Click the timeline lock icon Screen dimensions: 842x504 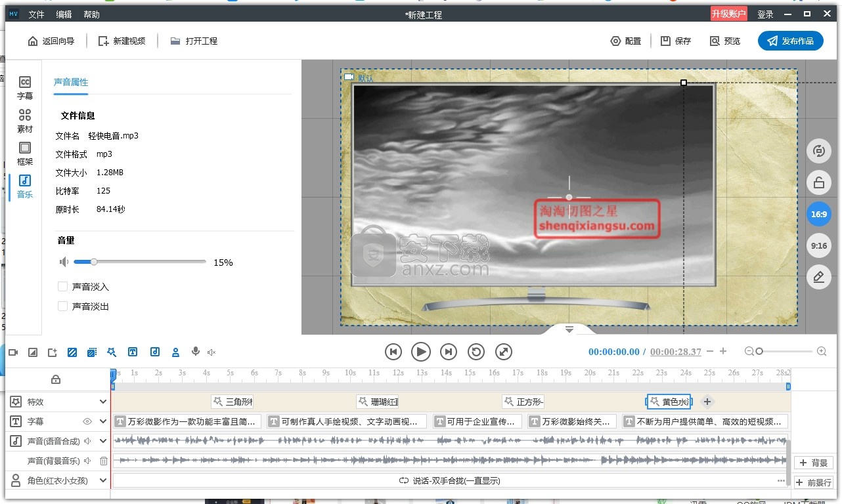point(56,379)
